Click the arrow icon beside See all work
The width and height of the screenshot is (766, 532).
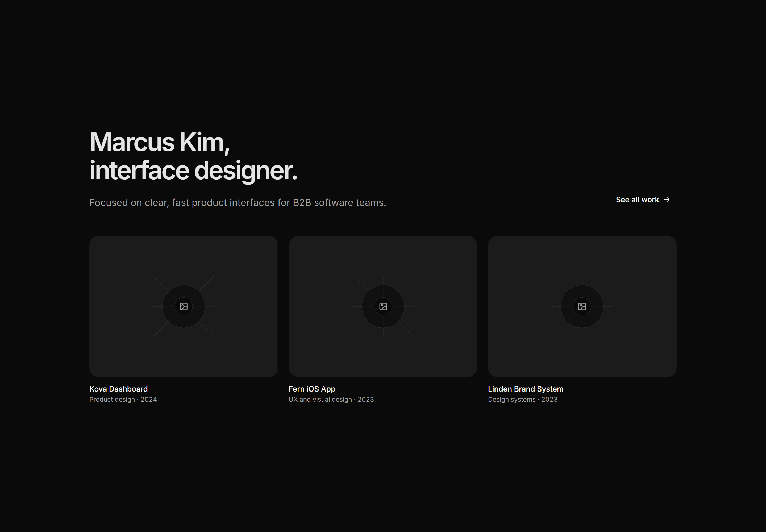666,200
